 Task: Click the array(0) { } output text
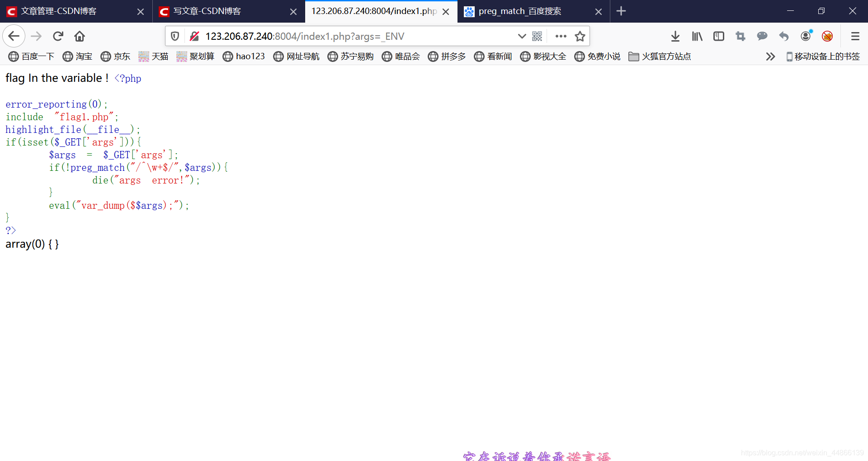[x=32, y=244]
